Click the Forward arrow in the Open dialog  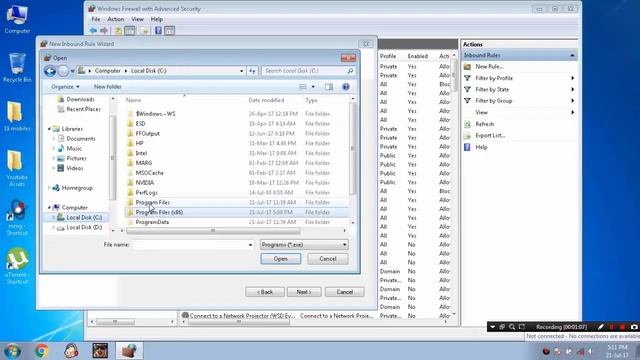click(63, 71)
